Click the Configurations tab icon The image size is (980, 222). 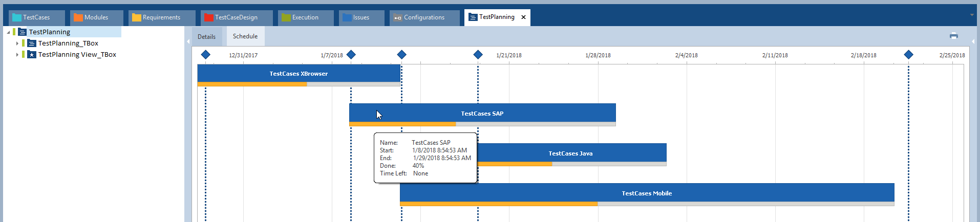(398, 17)
